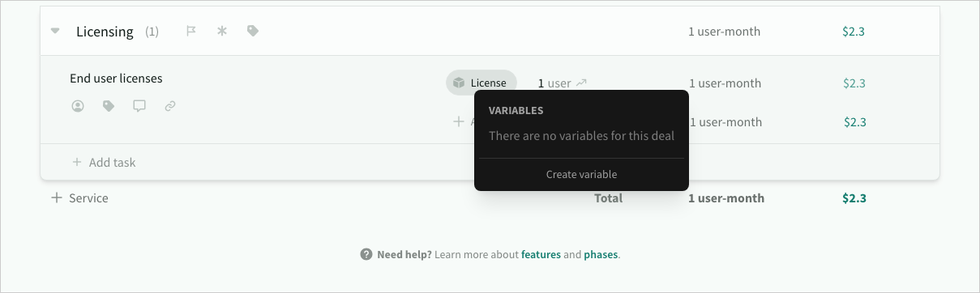This screenshot has width=980, height=293.
Task: Open assignee person icon under End user licenses
Action: [78, 106]
